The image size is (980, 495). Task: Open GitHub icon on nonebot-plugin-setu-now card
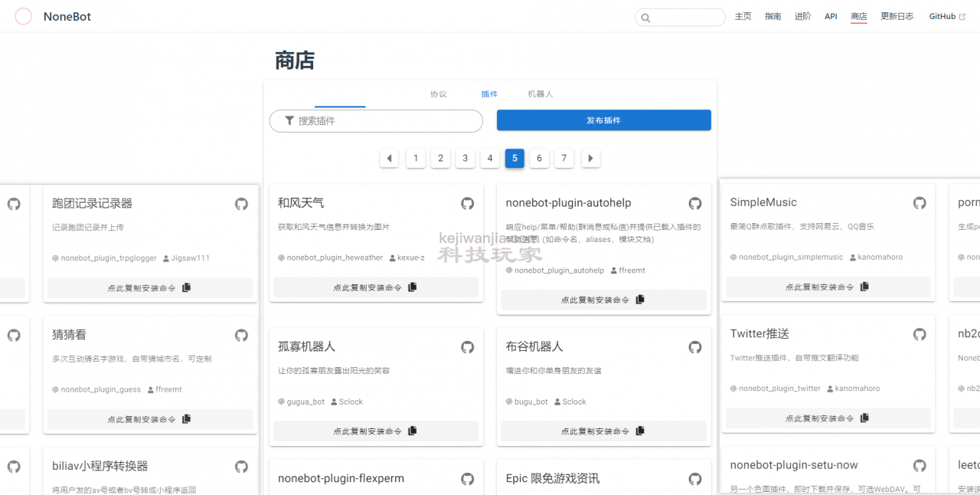pos(920,465)
